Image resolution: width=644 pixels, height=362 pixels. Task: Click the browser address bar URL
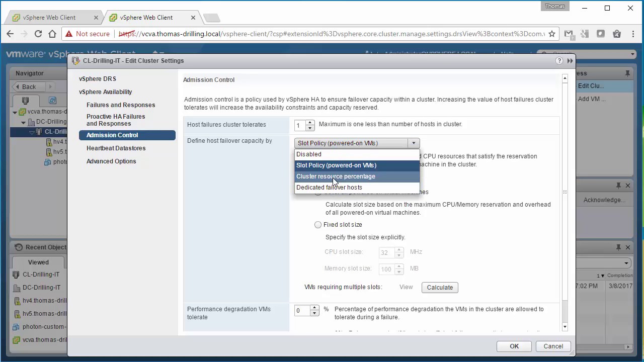point(332,34)
